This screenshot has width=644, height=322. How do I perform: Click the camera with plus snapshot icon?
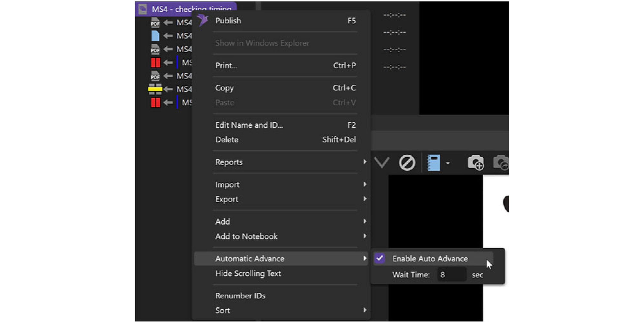coord(475,163)
